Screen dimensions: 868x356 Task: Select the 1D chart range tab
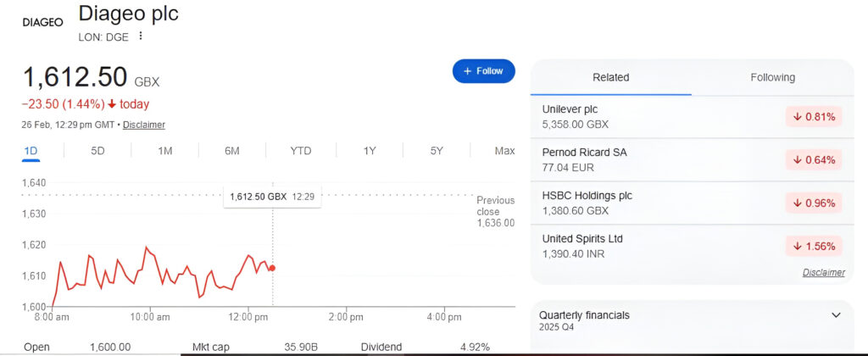[31, 151]
